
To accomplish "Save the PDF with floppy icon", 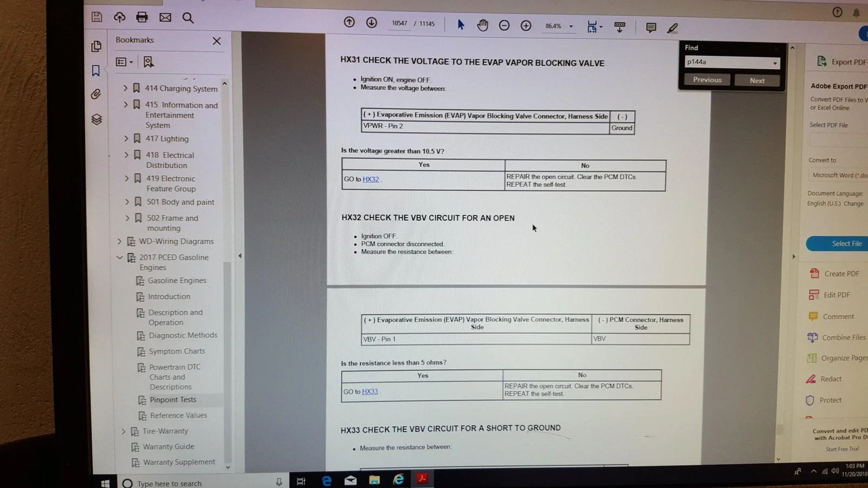I will pyautogui.click(x=97, y=17).
